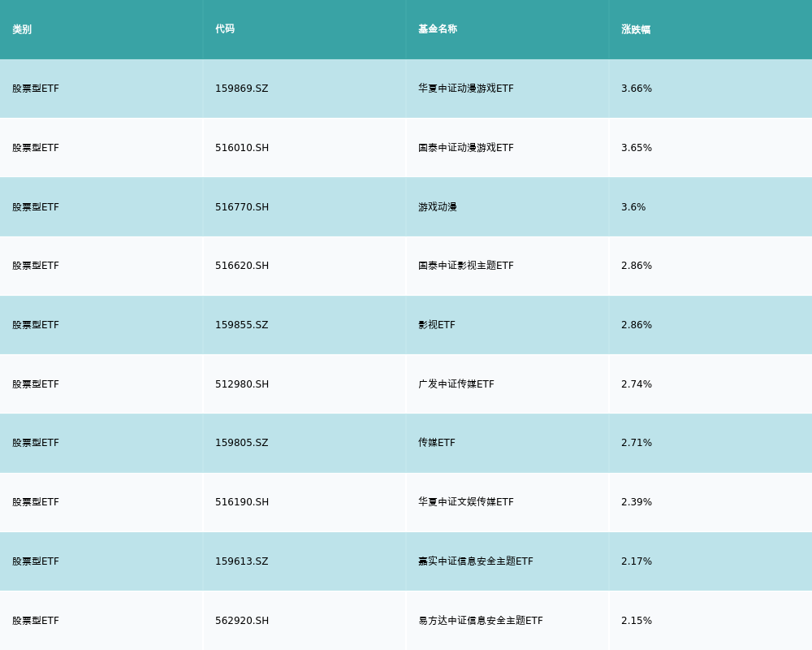This screenshot has height=650, width=812.
Task: Click 股票型ETF in the 159855.SZ row
Action: pos(36,325)
